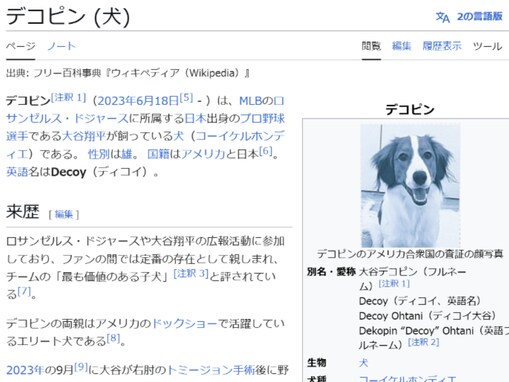
Task: Edit the 来歴 section via 編集 link
Action: (64, 214)
